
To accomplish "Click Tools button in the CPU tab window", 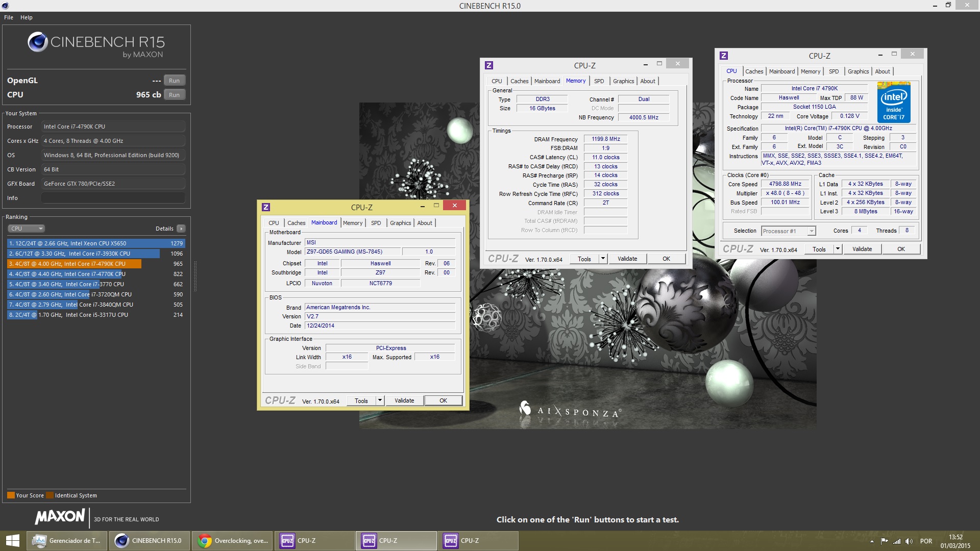I will pos(819,249).
